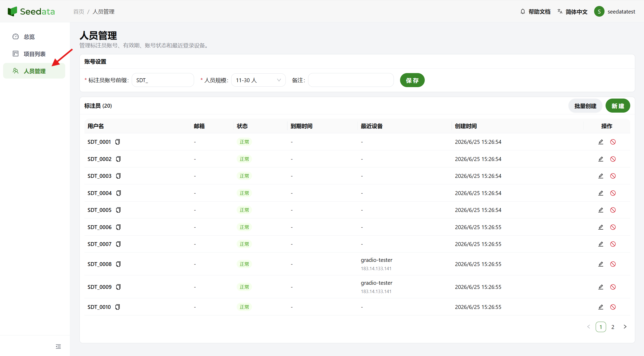Open seedatatest user account menu

pos(614,11)
